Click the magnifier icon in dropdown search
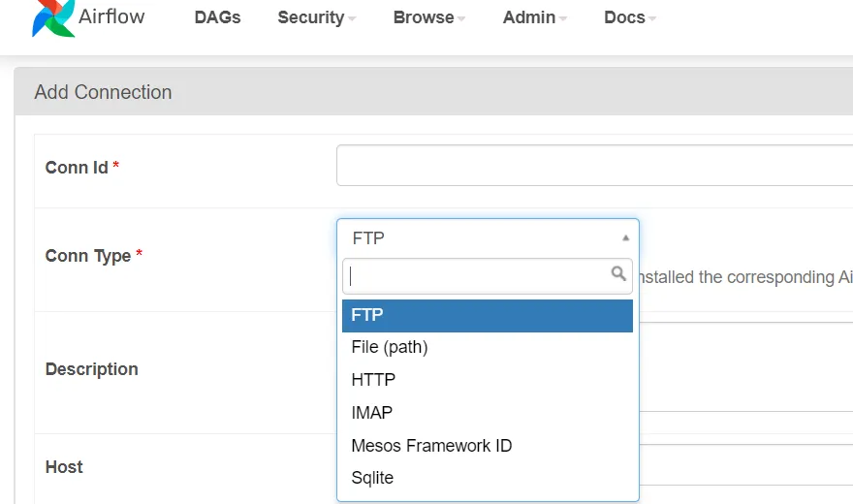 [618, 275]
